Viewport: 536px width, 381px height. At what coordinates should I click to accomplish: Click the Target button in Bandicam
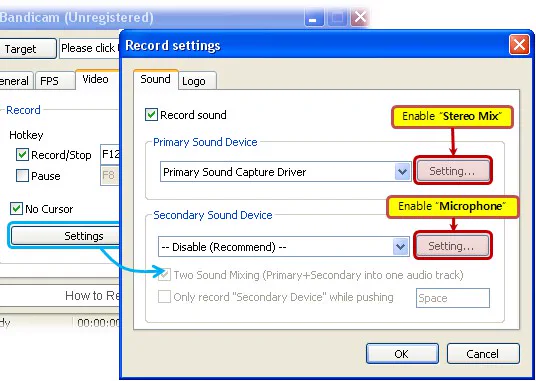click(x=27, y=49)
